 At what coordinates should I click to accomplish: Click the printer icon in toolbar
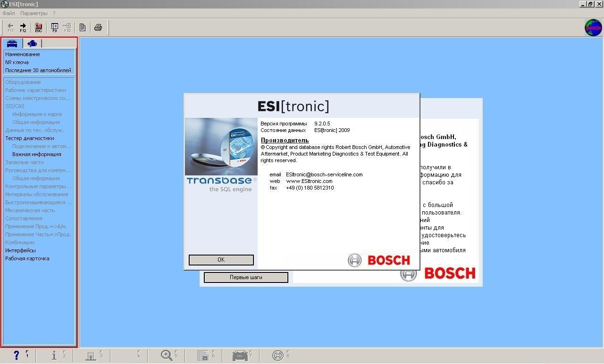[98, 27]
